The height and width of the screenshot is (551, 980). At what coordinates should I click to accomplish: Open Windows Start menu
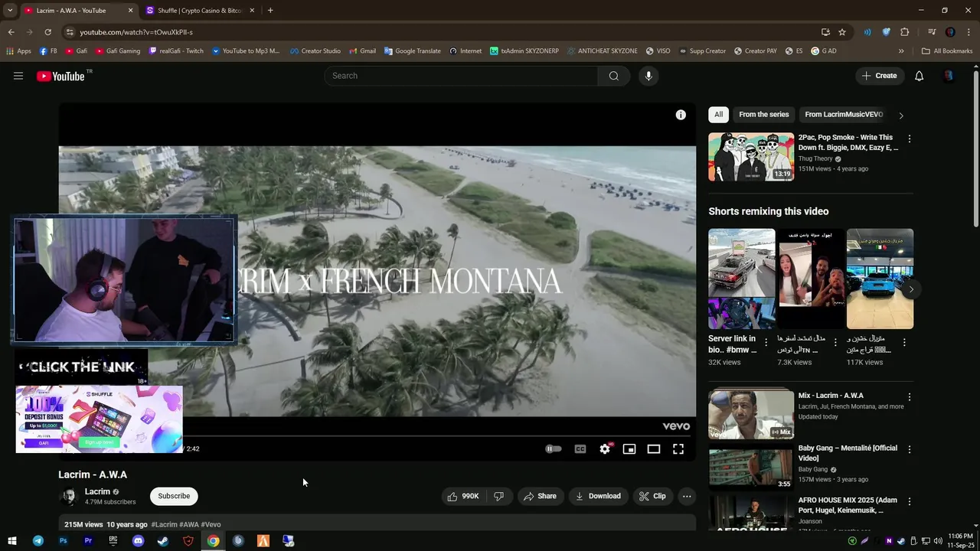tap(12, 541)
